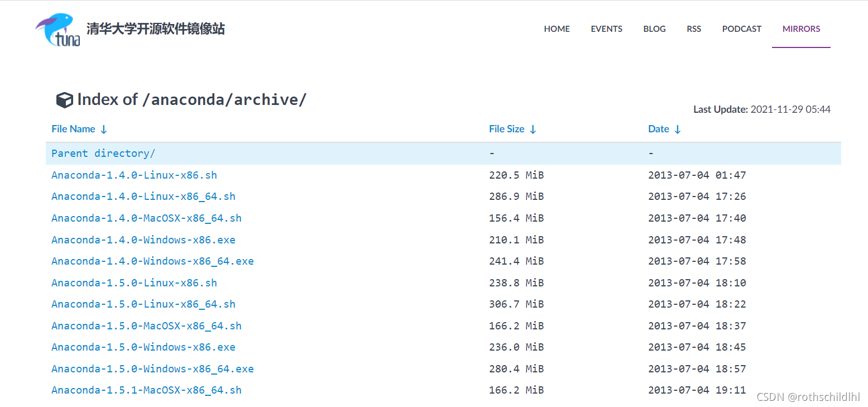
Task: Click the 清华大学开源软件镜像站 site title
Action: 156,29
